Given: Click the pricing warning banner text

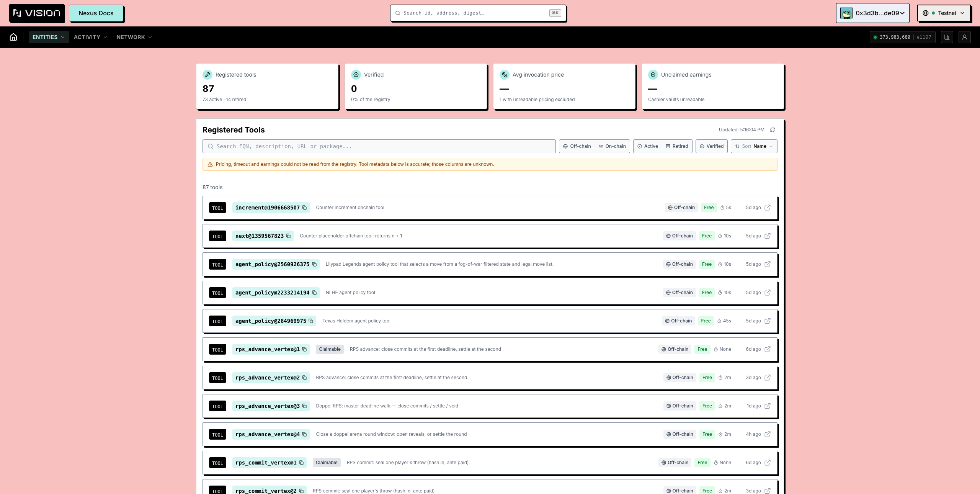Looking at the screenshot, I should 354,164.
